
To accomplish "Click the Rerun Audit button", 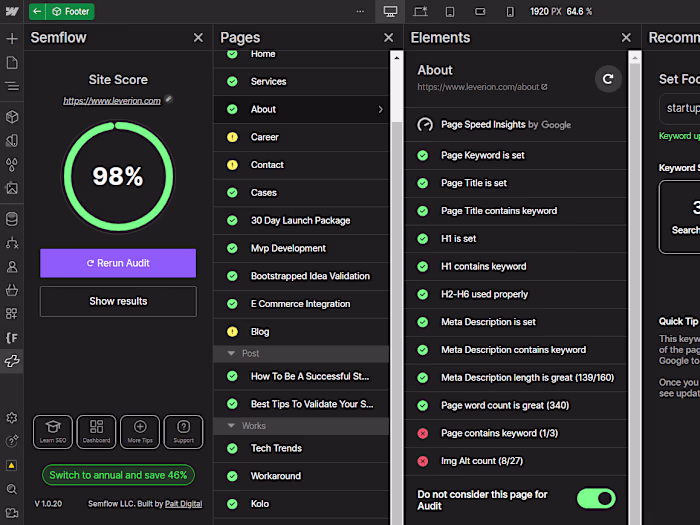I will (118, 263).
